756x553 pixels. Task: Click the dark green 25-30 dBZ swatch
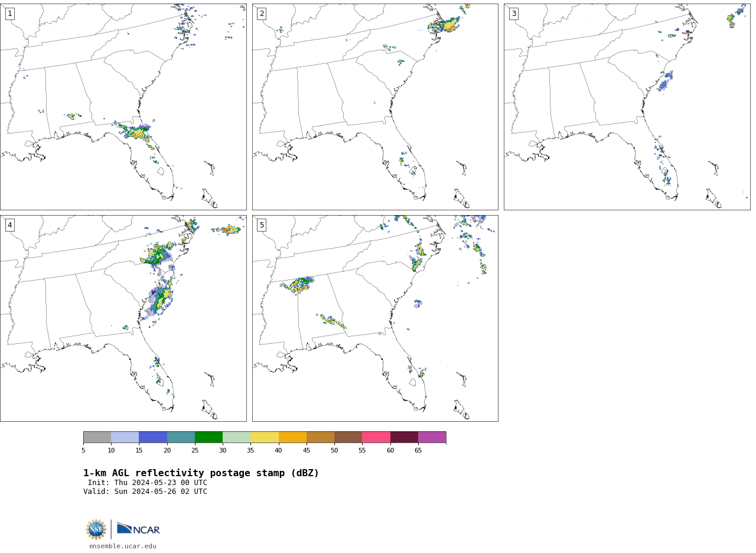point(208,437)
